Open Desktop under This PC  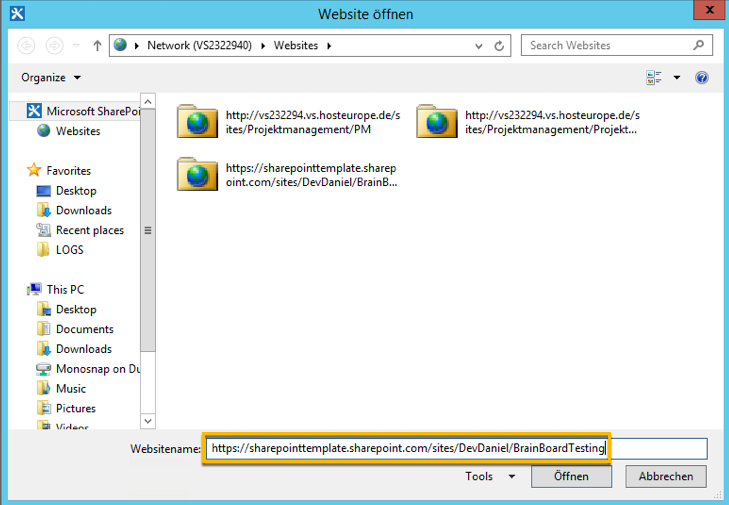pos(76,309)
